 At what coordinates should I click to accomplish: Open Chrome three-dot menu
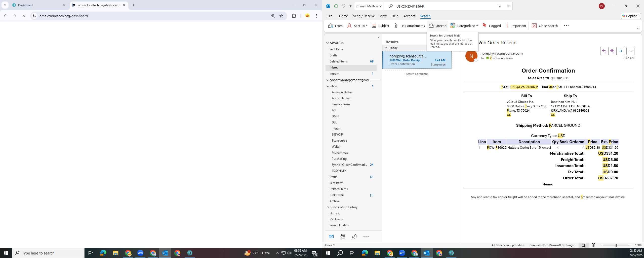click(x=316, y=16)
